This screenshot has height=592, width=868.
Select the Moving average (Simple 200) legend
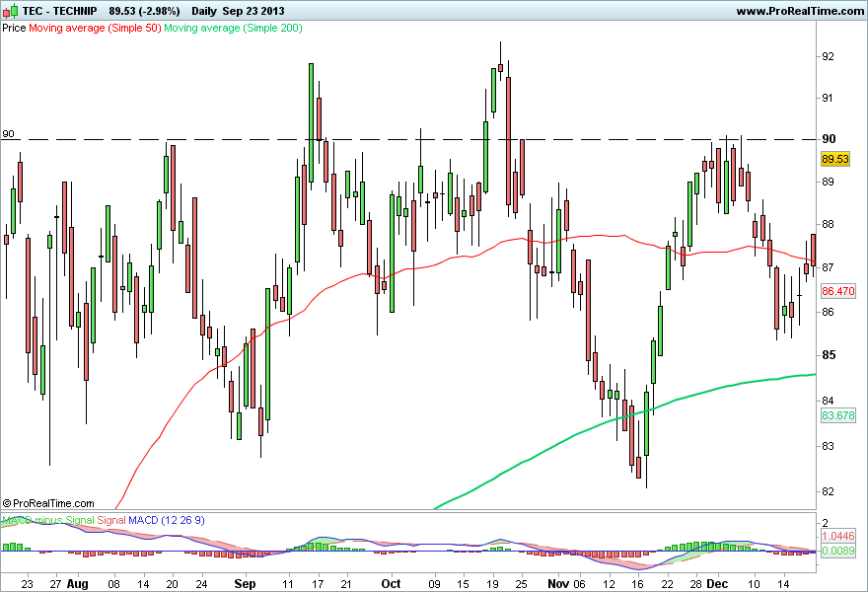(233, 28)
